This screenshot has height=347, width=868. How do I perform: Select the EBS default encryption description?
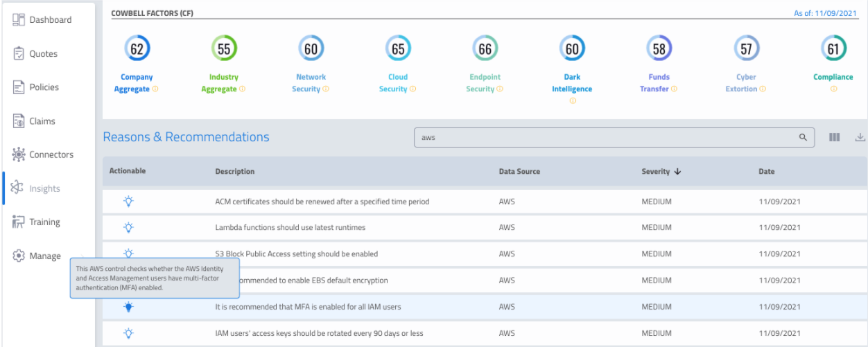tap(314, 281)
